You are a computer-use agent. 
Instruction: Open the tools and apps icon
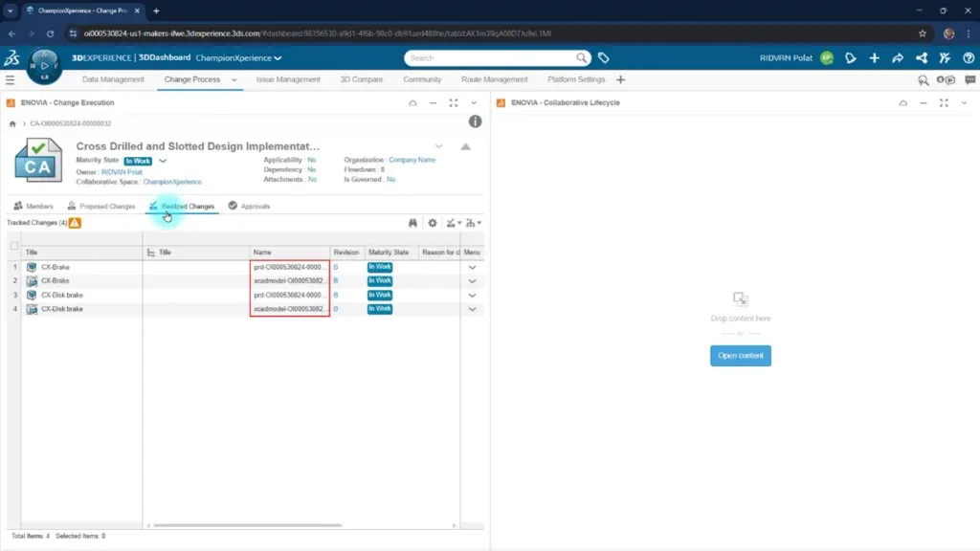tap(945, 58)
